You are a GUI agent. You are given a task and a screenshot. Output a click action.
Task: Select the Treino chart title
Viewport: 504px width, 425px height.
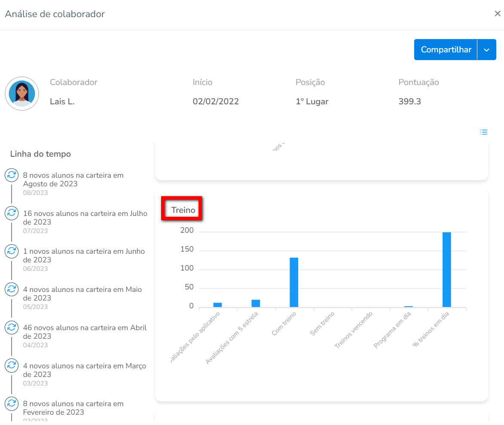tap(183, 210)
